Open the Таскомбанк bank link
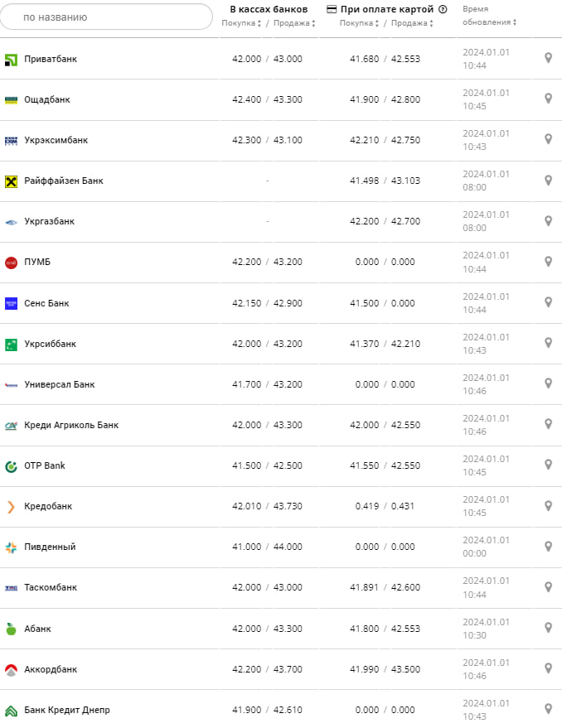The width and height of the screenshot is (562, 728). (x=51, y=587)
